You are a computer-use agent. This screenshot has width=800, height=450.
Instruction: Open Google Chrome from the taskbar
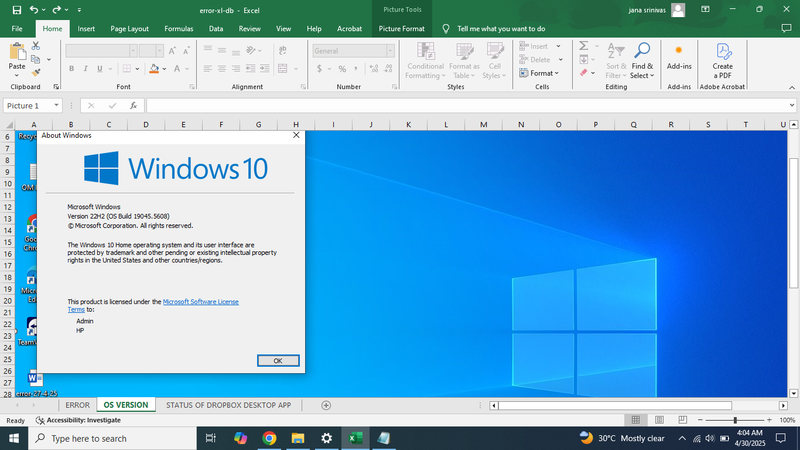[x=269, y=438]
